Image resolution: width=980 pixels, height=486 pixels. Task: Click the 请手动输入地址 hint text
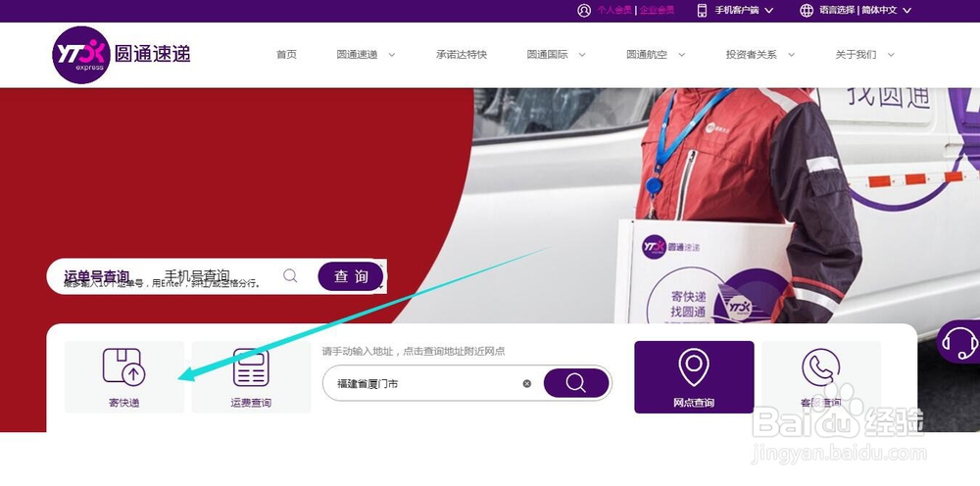click(x=414, y=352)
